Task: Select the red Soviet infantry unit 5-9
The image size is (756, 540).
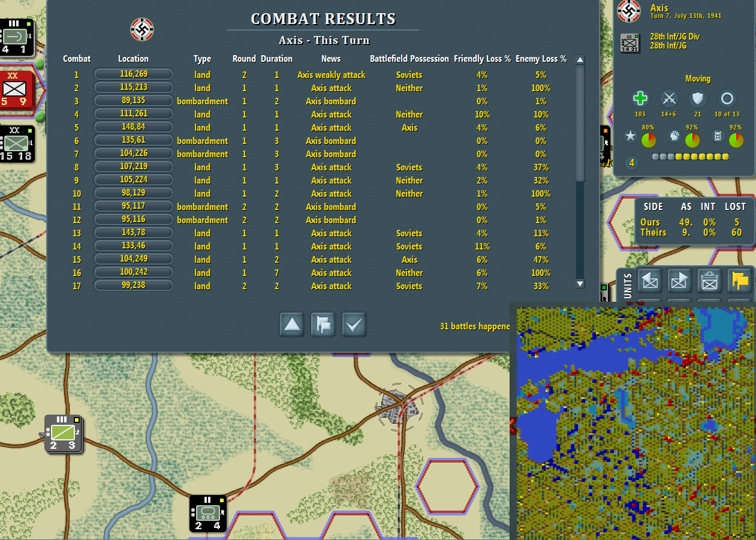Action: pos(15,90)
